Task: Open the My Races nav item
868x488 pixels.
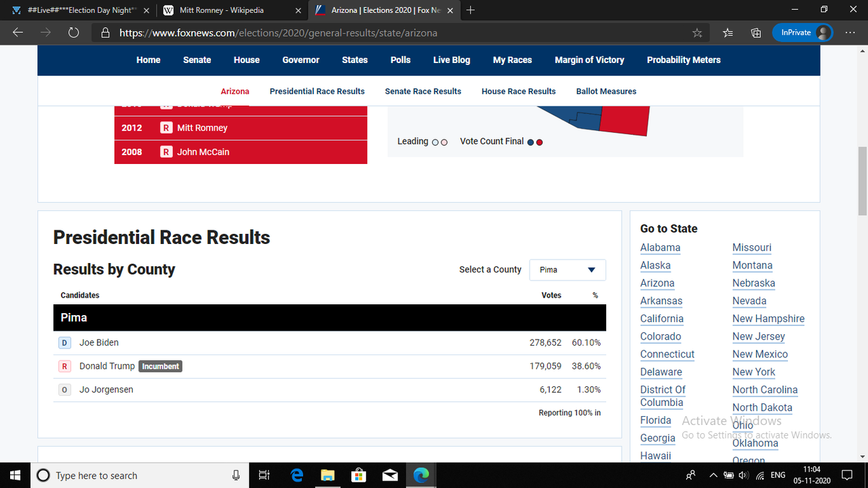Action: (513, 60)
